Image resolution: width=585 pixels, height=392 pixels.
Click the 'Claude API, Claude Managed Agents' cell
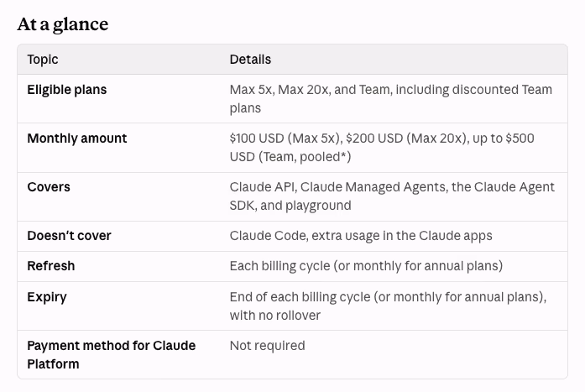coord(392,196)
